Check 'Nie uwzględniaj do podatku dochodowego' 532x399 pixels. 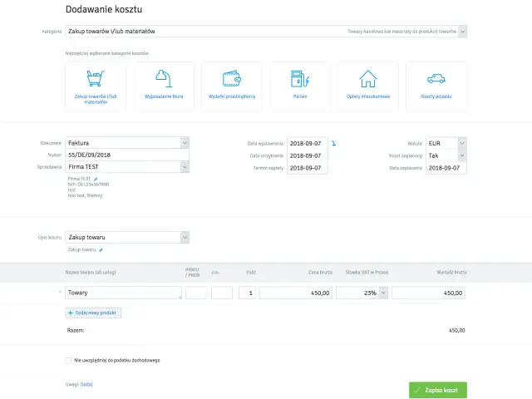(68, 360)
